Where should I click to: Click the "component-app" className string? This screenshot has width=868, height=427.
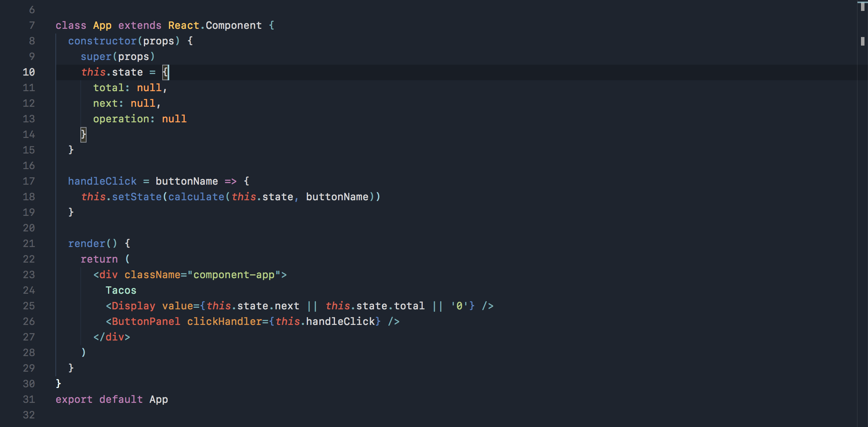(x=234, y=275)
